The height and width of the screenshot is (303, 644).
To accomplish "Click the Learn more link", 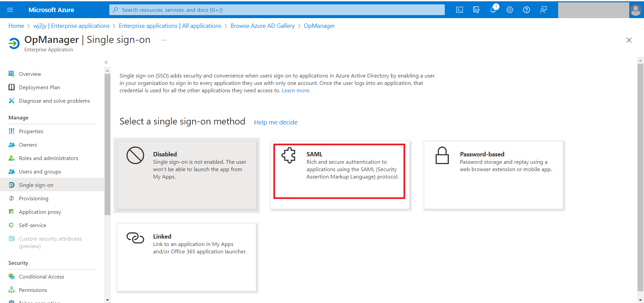I will pos(296,91).
